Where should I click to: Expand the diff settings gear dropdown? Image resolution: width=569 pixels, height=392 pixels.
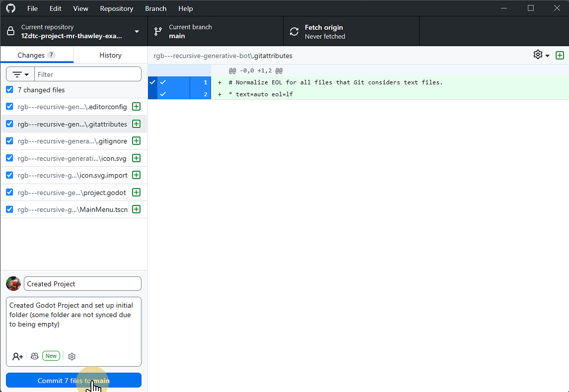(541, 55)
